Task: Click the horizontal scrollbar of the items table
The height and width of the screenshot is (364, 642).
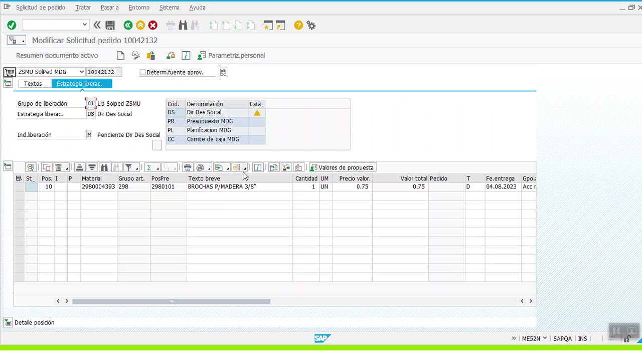Action: coord(171,301)
